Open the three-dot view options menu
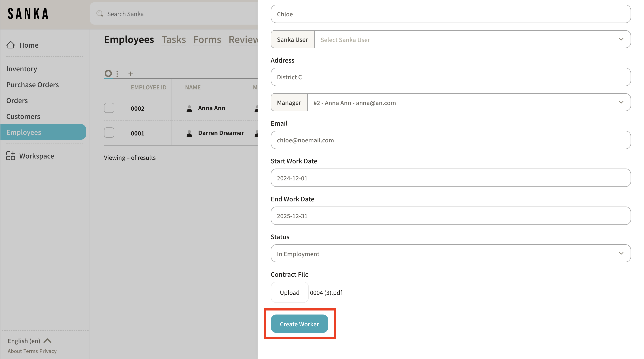The width and height of the screenshot is (644, 359). coord(117,74)
